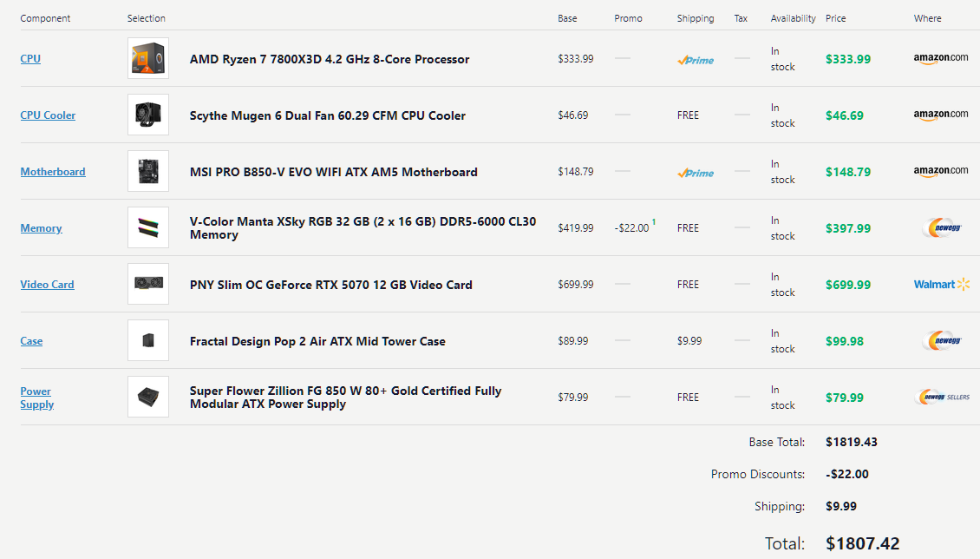The image size is (980, 559).
Task: Open the Video Card component link
Action: point(48,285)
